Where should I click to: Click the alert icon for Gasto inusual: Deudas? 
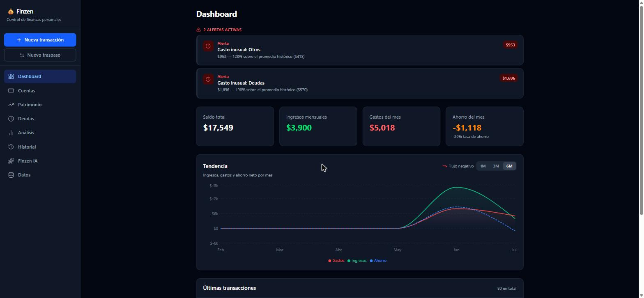[x=208, y=79]
